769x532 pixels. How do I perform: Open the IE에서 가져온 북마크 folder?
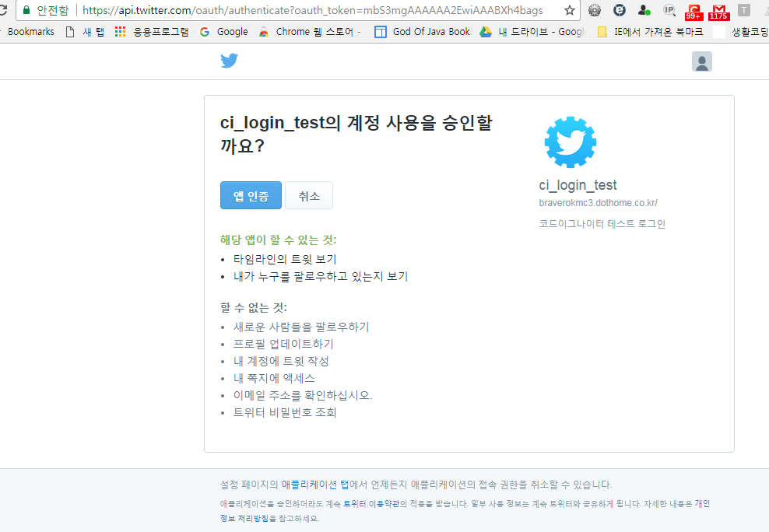650,32
